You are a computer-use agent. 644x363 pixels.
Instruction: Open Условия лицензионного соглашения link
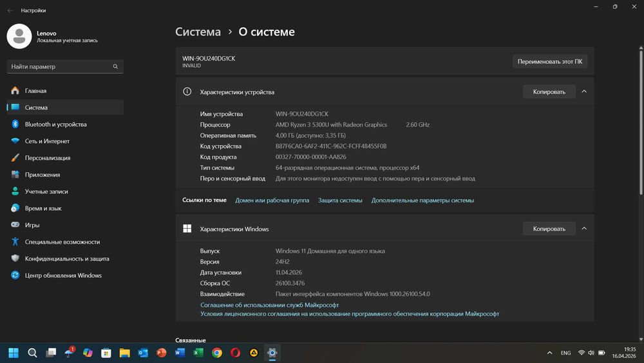[350, 313]
